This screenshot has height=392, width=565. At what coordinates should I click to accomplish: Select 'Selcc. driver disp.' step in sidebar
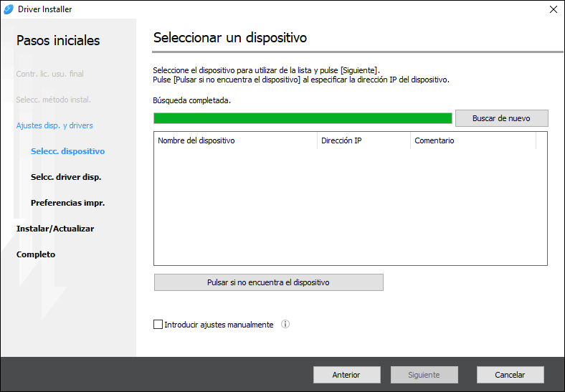coord(66,177)
